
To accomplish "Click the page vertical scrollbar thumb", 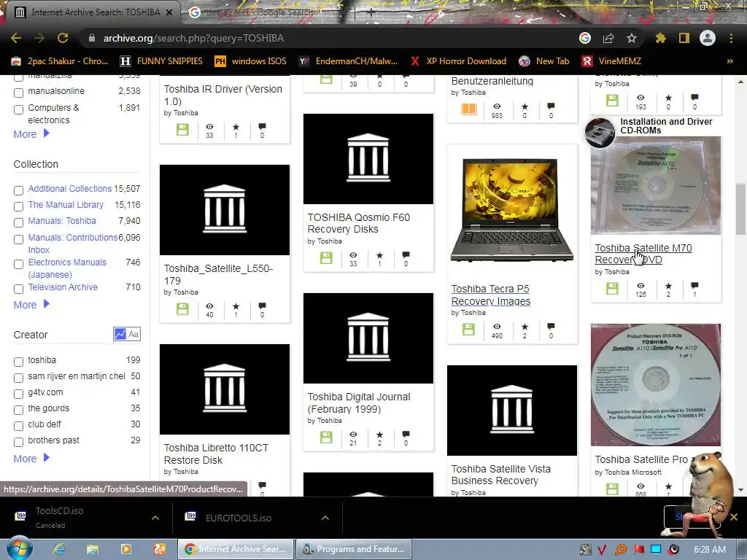I will pos(741,209).
